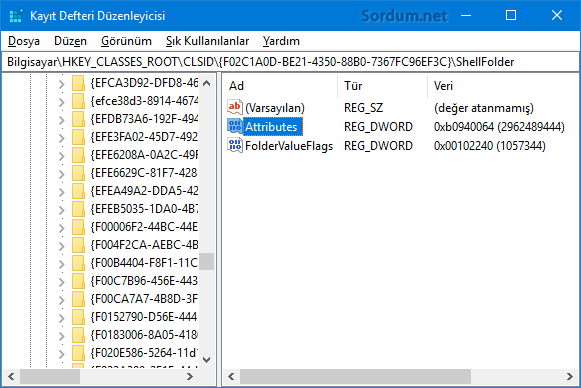Click folder icon of {efce38d3-8914-4674 key
Image resolution: width=581 pixels, height=388 pixels.
[78, 101]
